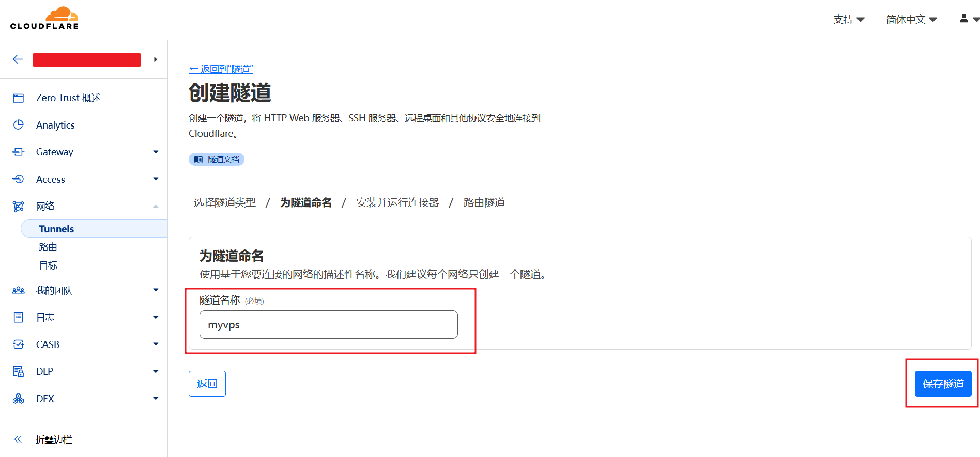
Task: Click the CASB sidebar icon
Action: pos(18,344)
